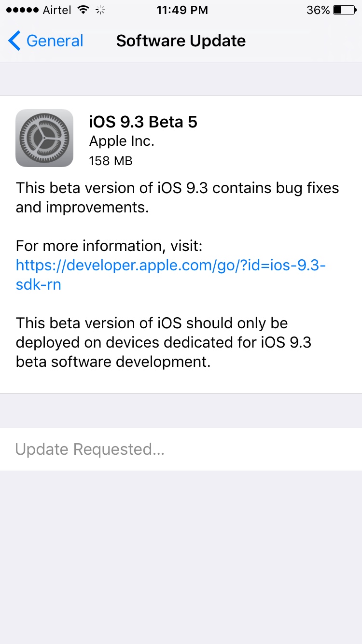Tap the beta software development warning paragraph
362x644 pixels.
pos(164,342)
